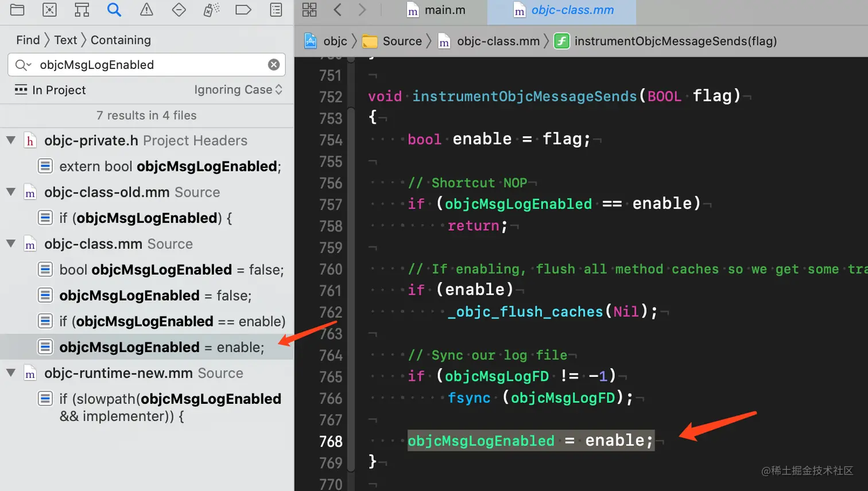Collapse the objc-runtime-new.mm results group
The width and height of the screenshot is (868, 491).
tap(10, 372)
